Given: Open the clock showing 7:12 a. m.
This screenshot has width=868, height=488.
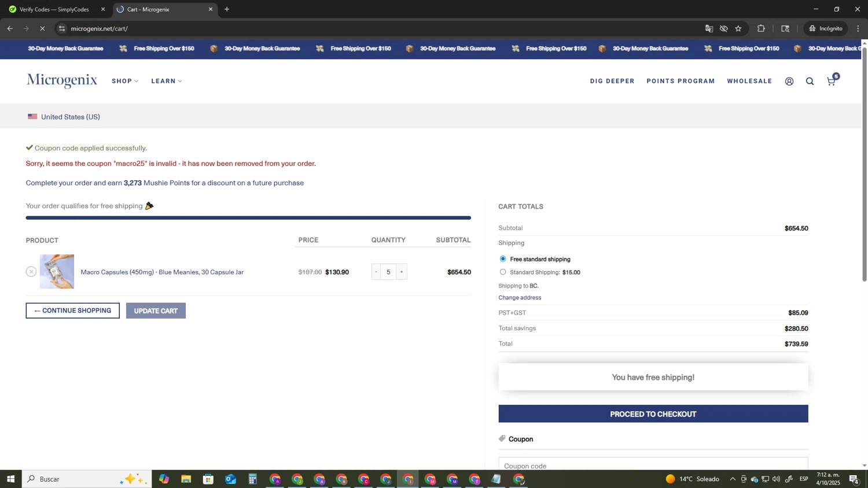Looking at the screenshot, I should [828, 479].
